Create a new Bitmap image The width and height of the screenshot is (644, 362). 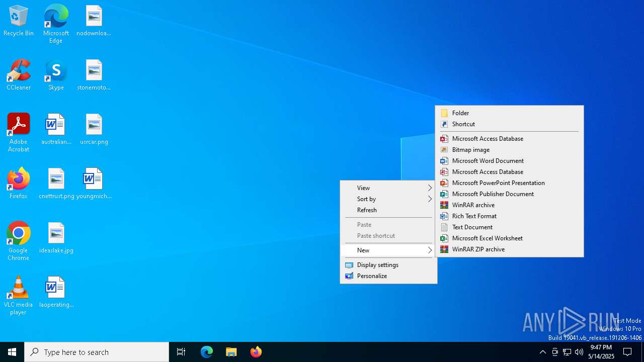509,150
